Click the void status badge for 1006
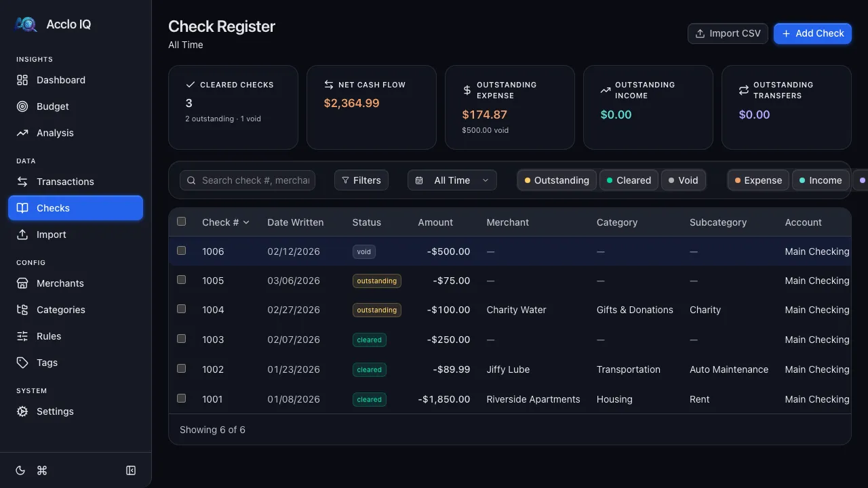Screen dimensions: 868x488 (x=364, y=251)
